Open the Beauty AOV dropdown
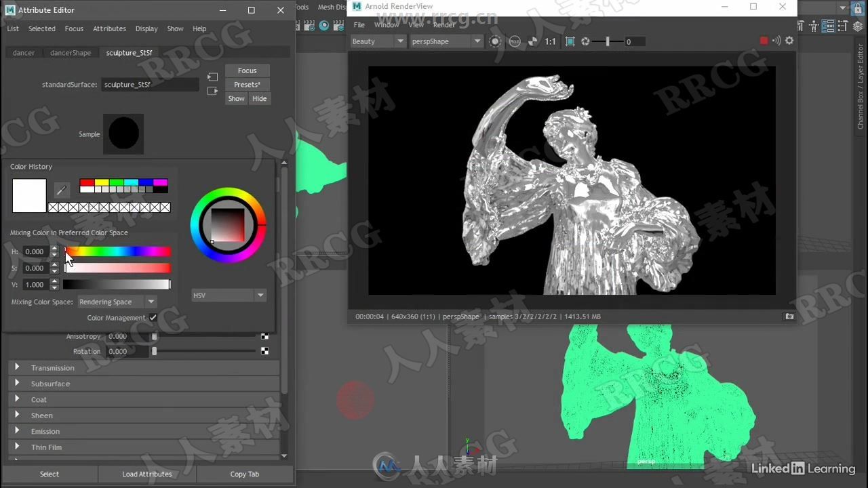 [x=378, y=41]
